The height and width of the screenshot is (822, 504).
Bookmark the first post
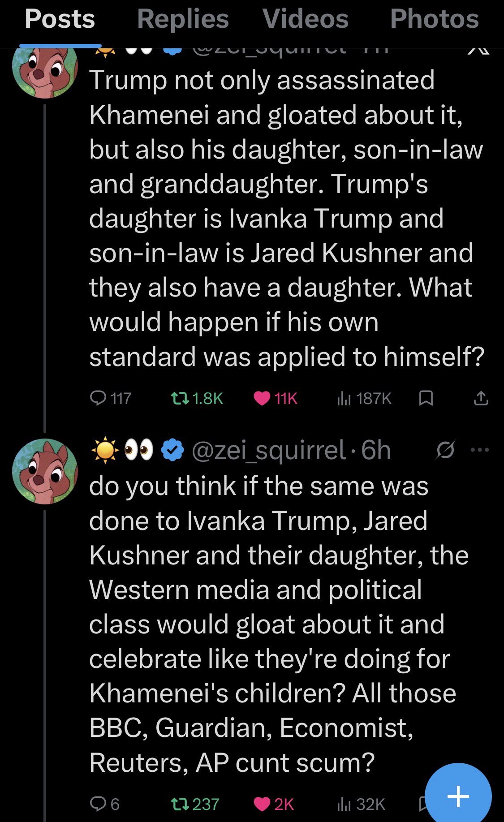(426, 398)
